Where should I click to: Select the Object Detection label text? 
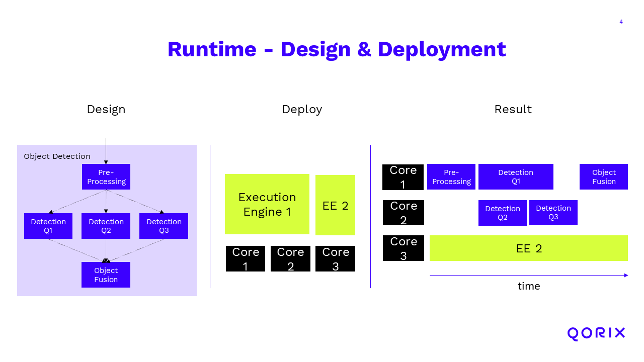(57, 156)
